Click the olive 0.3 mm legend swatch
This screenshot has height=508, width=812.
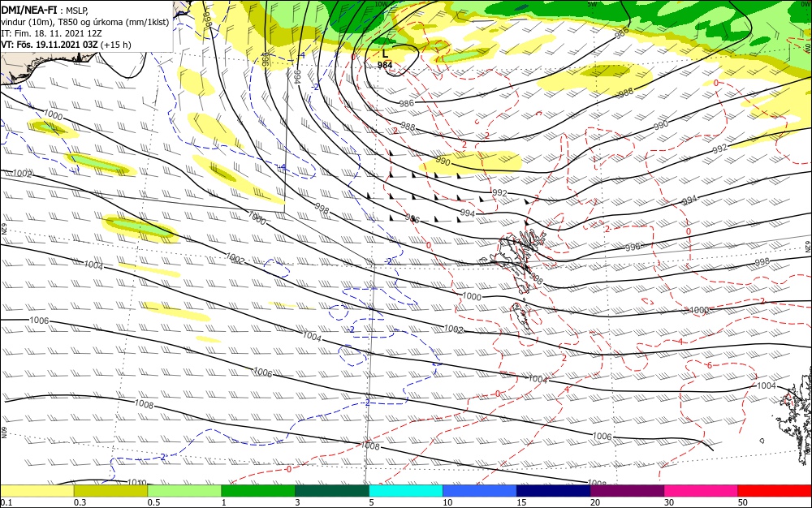[x=110, y=491]
